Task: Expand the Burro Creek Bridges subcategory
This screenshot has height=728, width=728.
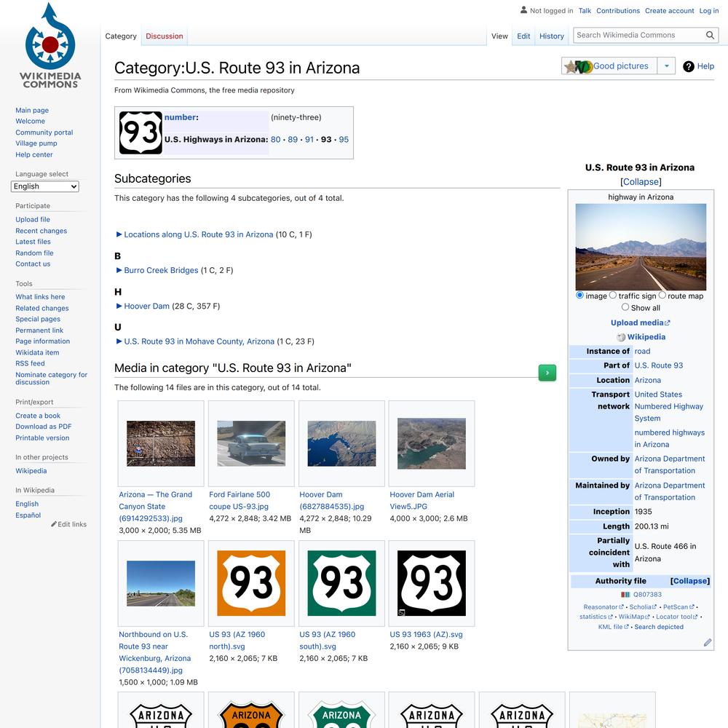Action: click(x=119, y=270)
